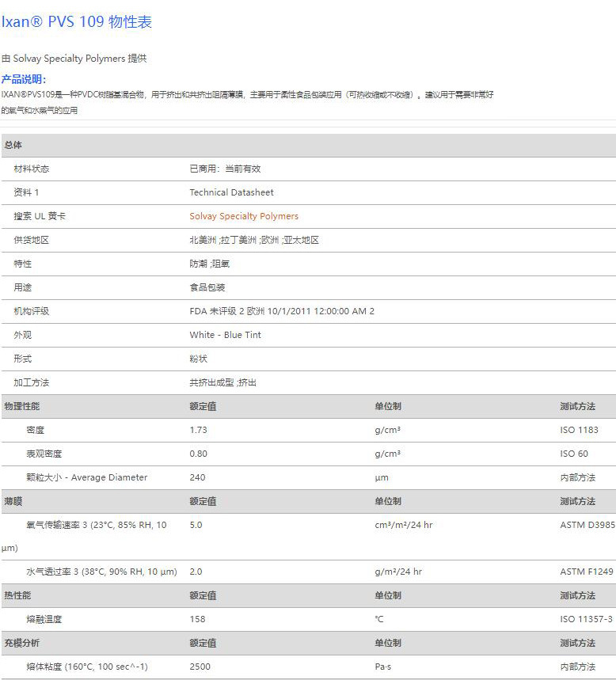Select the White - Blue Tint appearance value

tap(225, 335)
